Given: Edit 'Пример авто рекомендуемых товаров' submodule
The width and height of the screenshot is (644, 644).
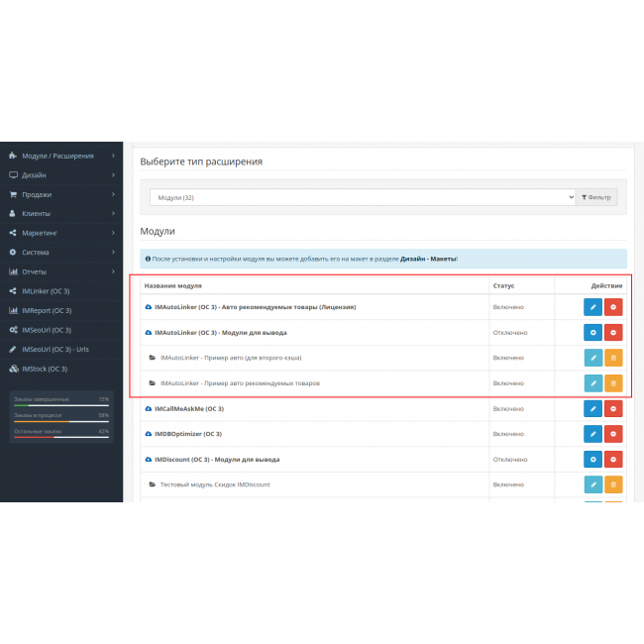Looking at the screenshot, I should point(592,383).
